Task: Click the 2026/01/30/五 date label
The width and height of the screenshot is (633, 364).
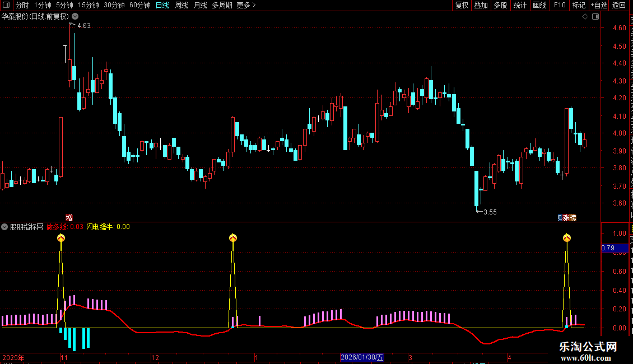Action: click(x=362, y=357)
